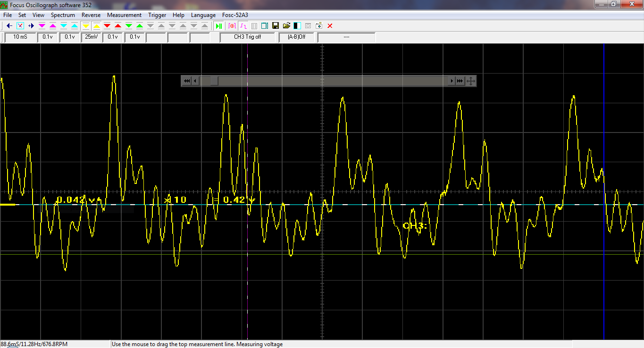Open the Trigger menu
Viewport: 644px width, 348px height.
(157, 15)
